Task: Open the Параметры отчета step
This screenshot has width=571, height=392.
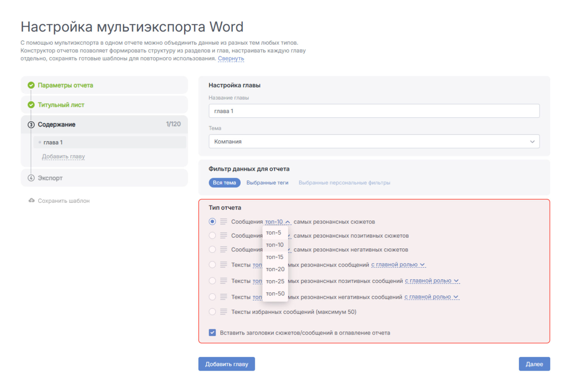Action: click(x=104, y=85)
